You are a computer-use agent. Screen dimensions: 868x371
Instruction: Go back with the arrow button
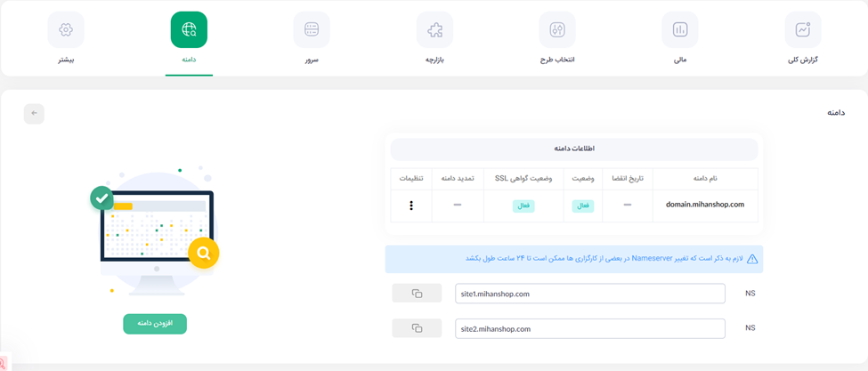tap(34, 113)
